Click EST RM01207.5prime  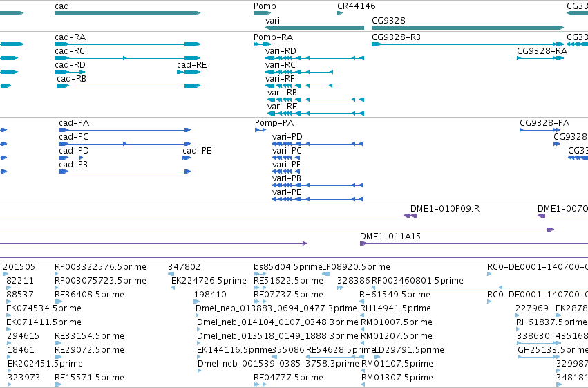363,343
